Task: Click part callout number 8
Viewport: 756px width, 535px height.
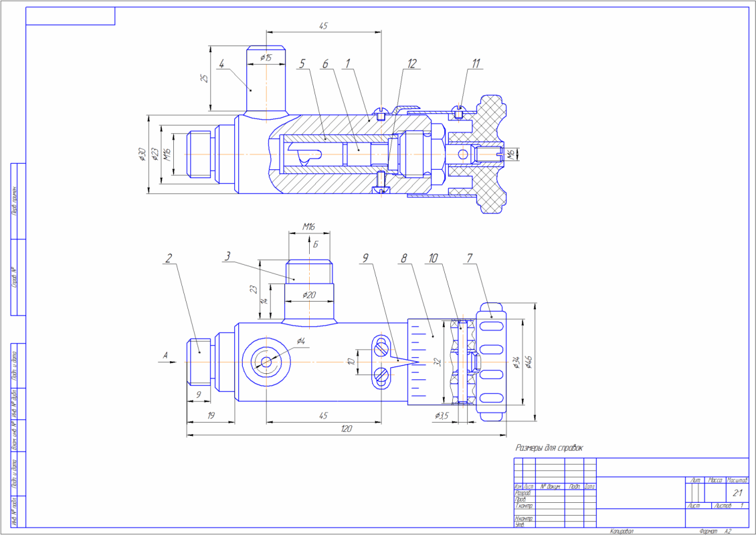Action: click(x=404, y=257)
